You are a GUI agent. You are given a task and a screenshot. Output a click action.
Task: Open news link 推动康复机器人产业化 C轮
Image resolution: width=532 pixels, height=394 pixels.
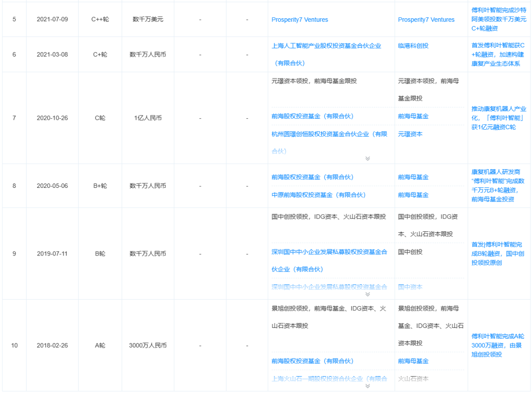tap(499, 118)
